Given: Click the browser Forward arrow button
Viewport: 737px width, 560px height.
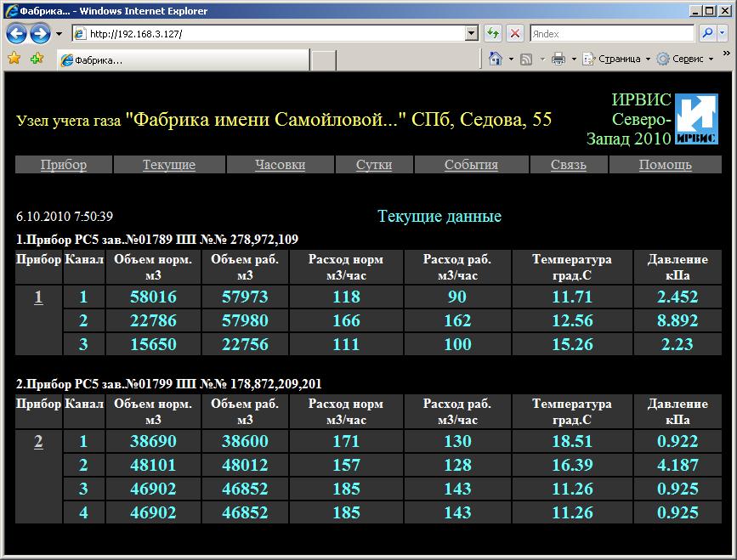Looking at the screenshot, I should pos(40,34).
